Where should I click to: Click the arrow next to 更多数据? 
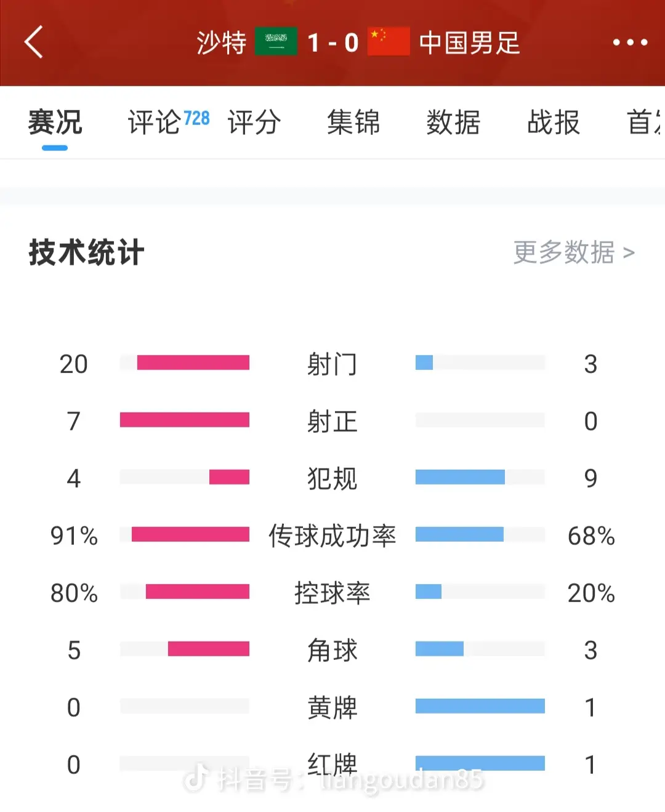pyautogui.click(x=629, y=252)
